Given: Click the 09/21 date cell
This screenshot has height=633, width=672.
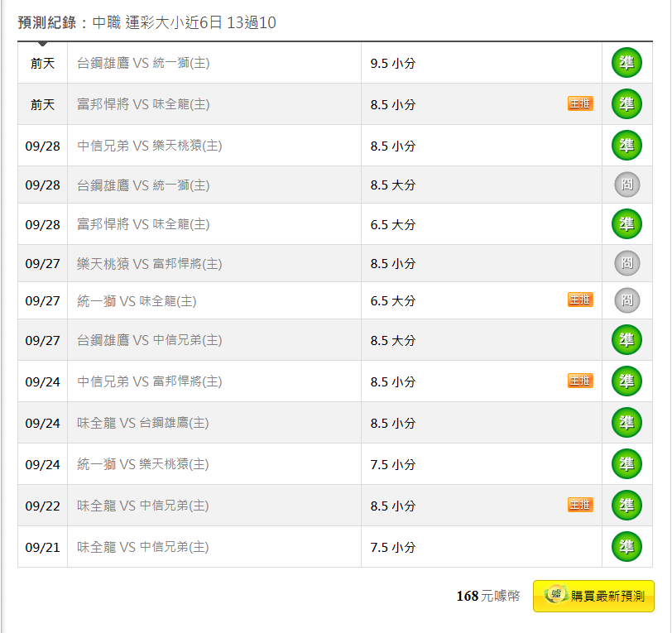Looking at the screenshot, I should (x=42, y=547).
